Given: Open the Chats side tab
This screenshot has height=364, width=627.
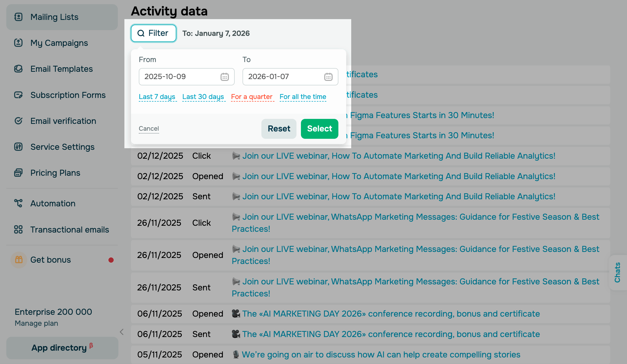Looking at the screenshot, I should 618,272.
